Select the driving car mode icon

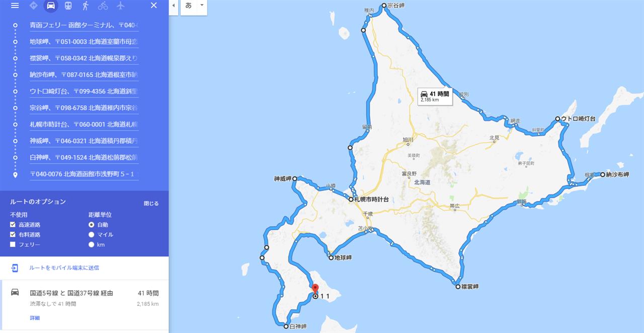pyautogui.click(x=51, y=6)
